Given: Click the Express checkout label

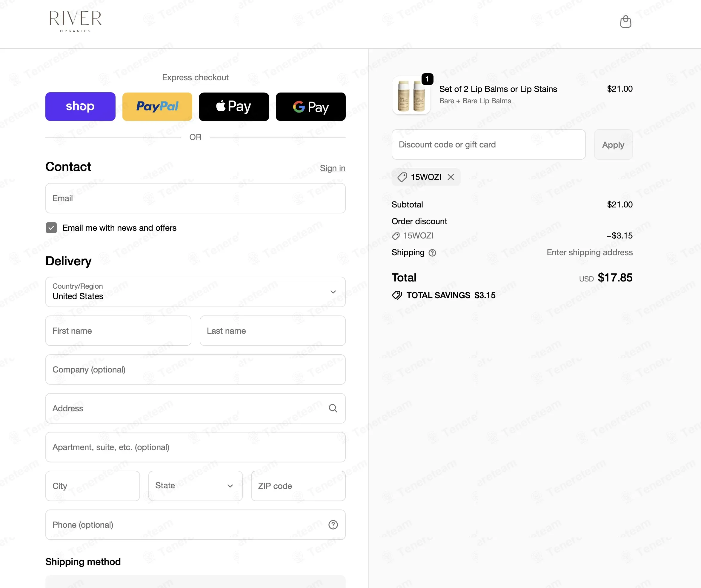Looking at the screenshot, I should tap(195, 77).
